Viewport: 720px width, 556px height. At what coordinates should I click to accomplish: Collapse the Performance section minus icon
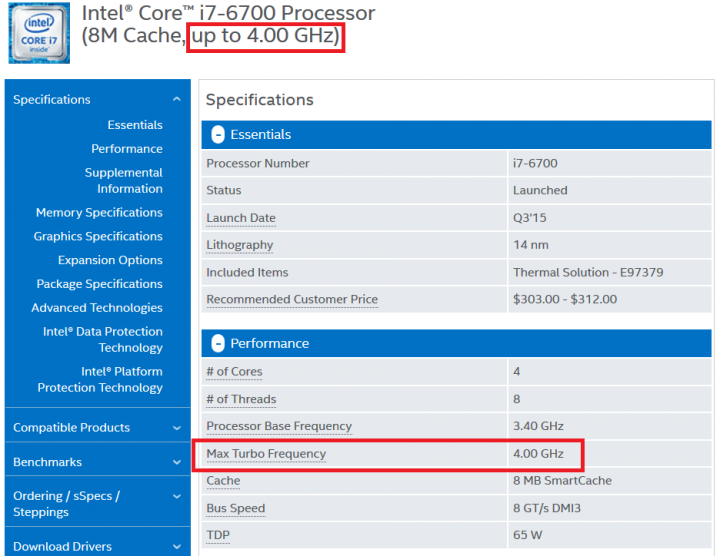(218, 343)
